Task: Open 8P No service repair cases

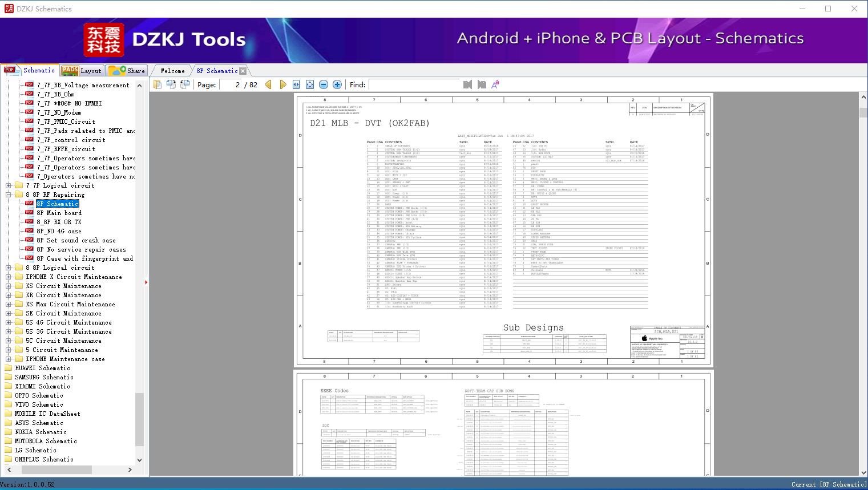Action: coord(82,249)
